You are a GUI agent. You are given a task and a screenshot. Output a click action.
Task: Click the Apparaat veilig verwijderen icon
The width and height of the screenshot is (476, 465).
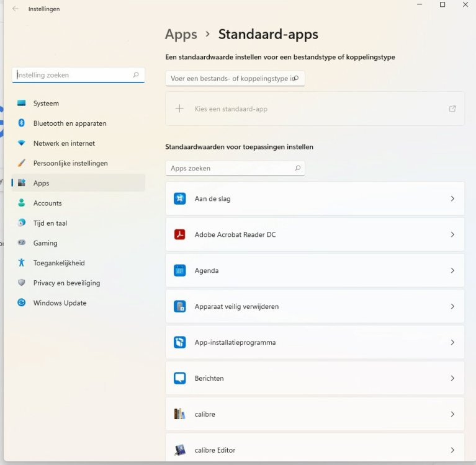180,306
